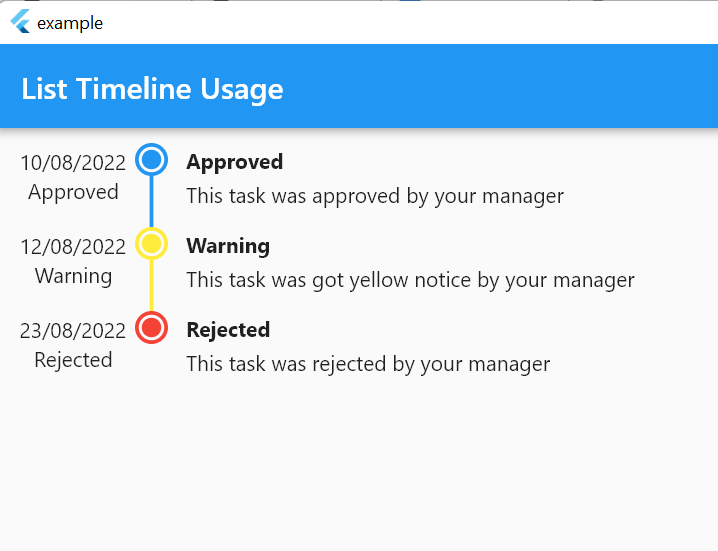Select the blue Approved timeline marker

coord(152,159)
